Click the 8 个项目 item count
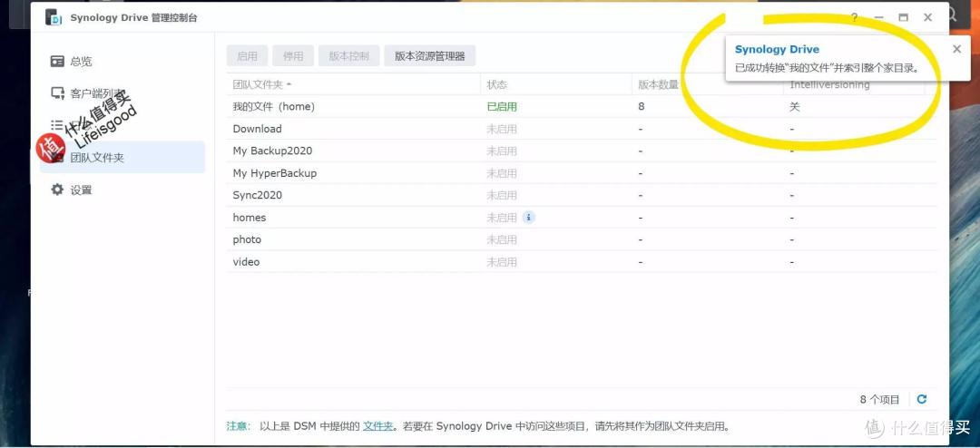Viewport: 980px width, 448px height. coord(880,400)
